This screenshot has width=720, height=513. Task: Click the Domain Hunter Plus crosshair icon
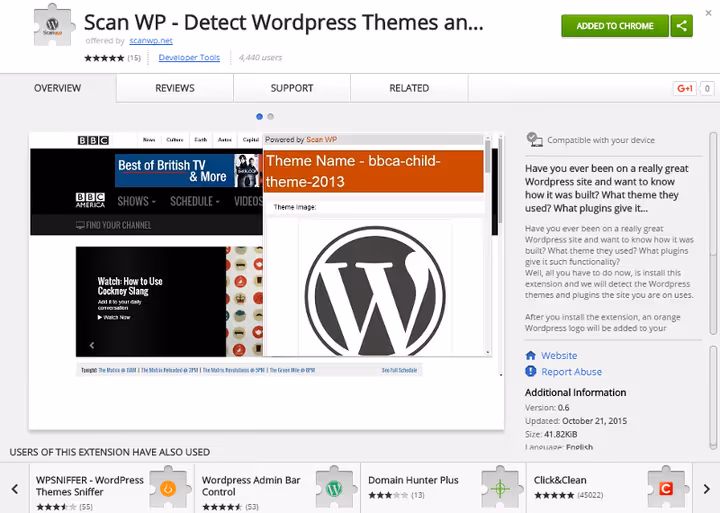pyautogui.click(x=500, y=488)
